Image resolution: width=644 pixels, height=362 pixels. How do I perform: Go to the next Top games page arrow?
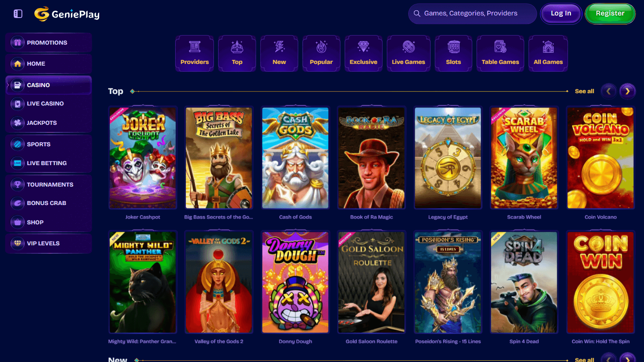628,91
